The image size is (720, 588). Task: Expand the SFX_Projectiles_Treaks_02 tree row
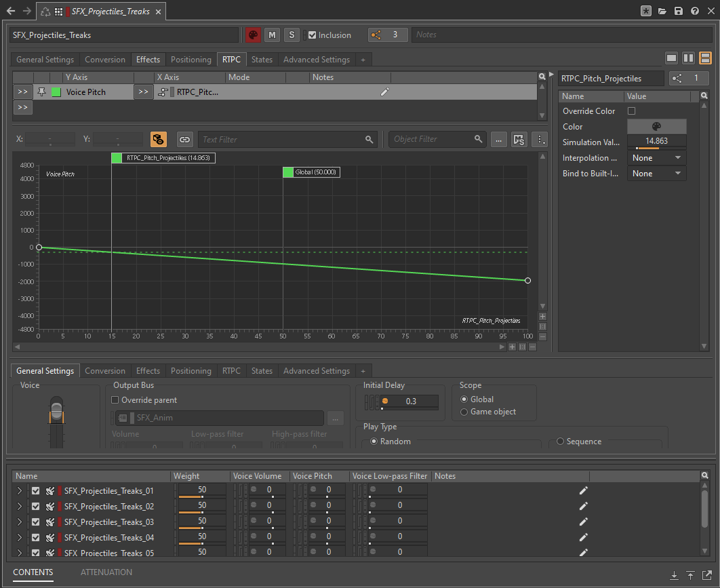point(20,507)
